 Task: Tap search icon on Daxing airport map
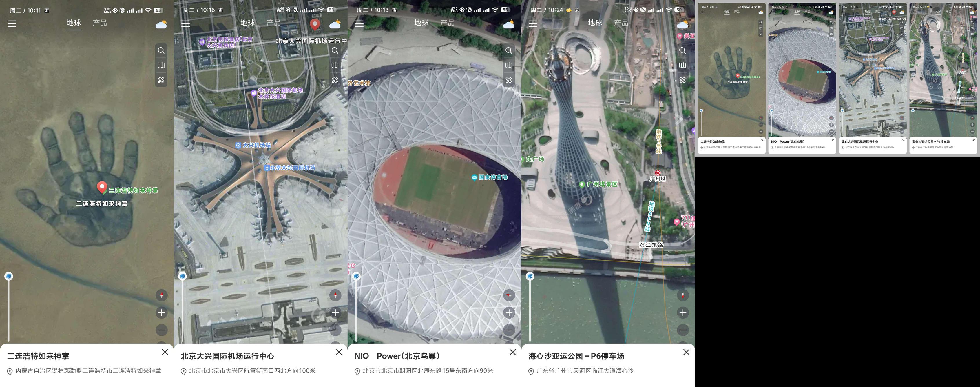coord(335,50)
